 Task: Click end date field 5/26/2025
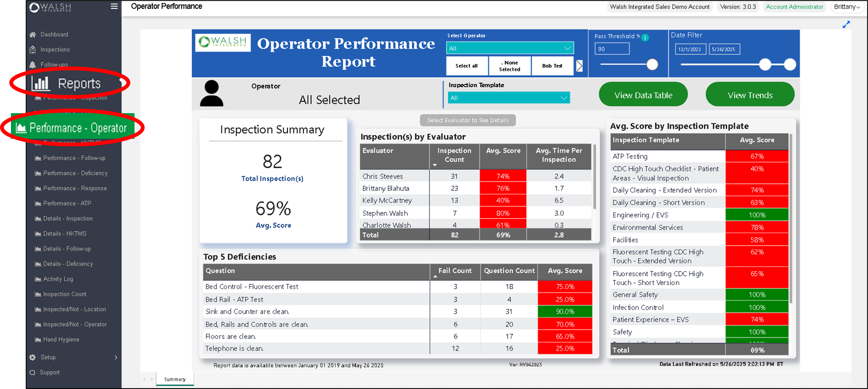pos(724,49)
